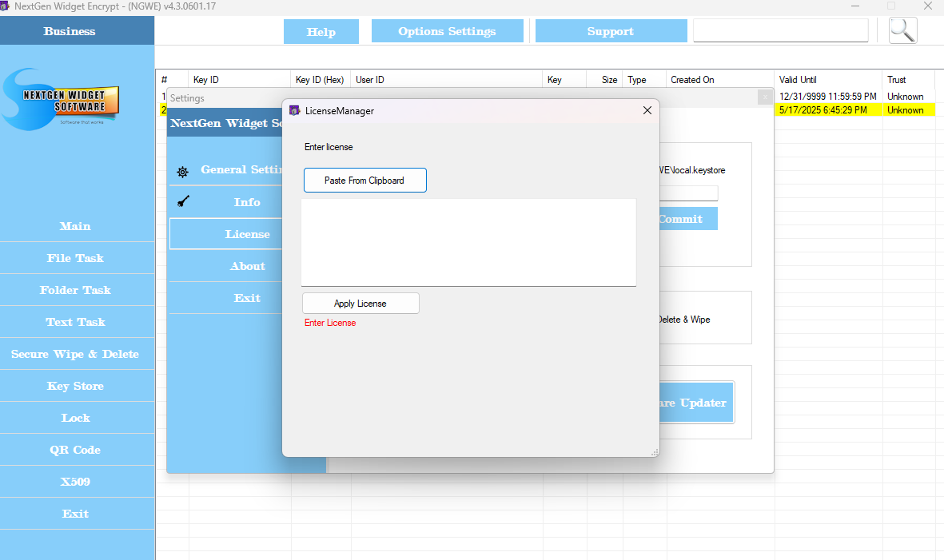The width and height of the screenshot is (944, 560).
Task: Click the search box at top
Action: point(780,30)
